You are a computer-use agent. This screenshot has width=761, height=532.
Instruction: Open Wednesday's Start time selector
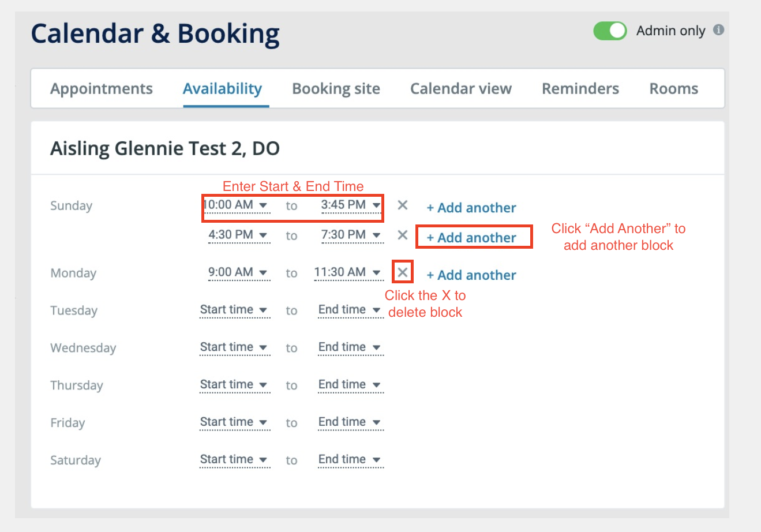click(x=235, y=347)
